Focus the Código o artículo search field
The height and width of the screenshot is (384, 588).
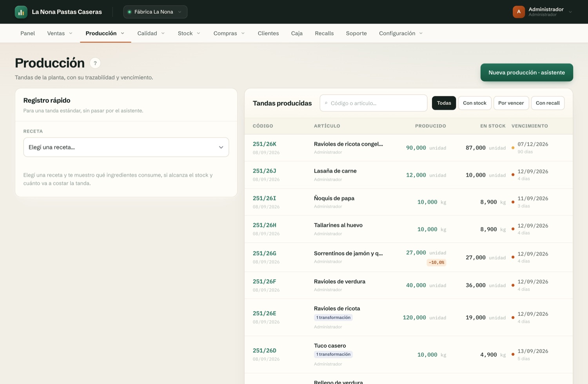(x=374, y=103)
